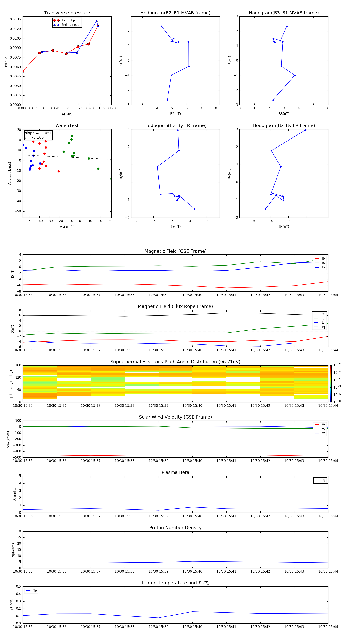The width and height of the screenshot is (351, 644).
Task: Click the 'Tp' legend entry
Action: click(x=31, y=591)
